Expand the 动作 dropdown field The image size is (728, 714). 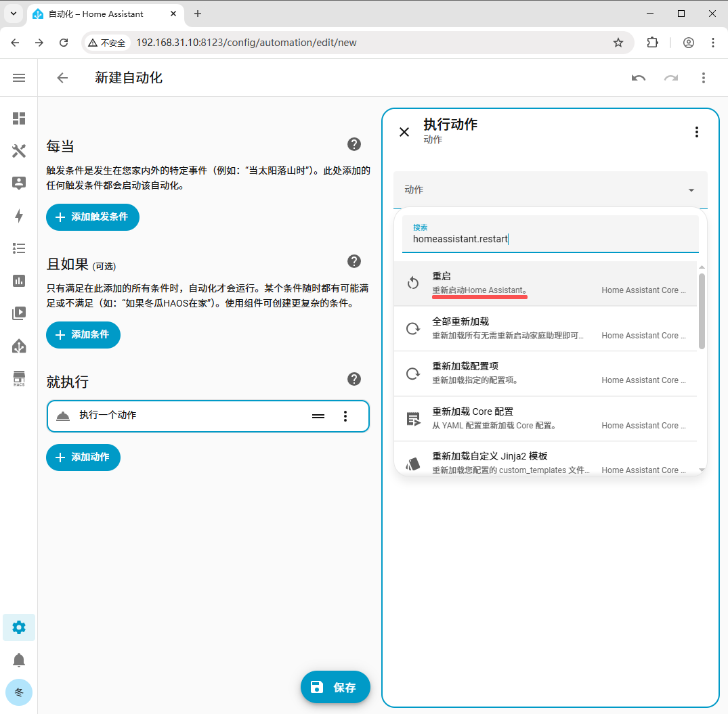(550, 189)
